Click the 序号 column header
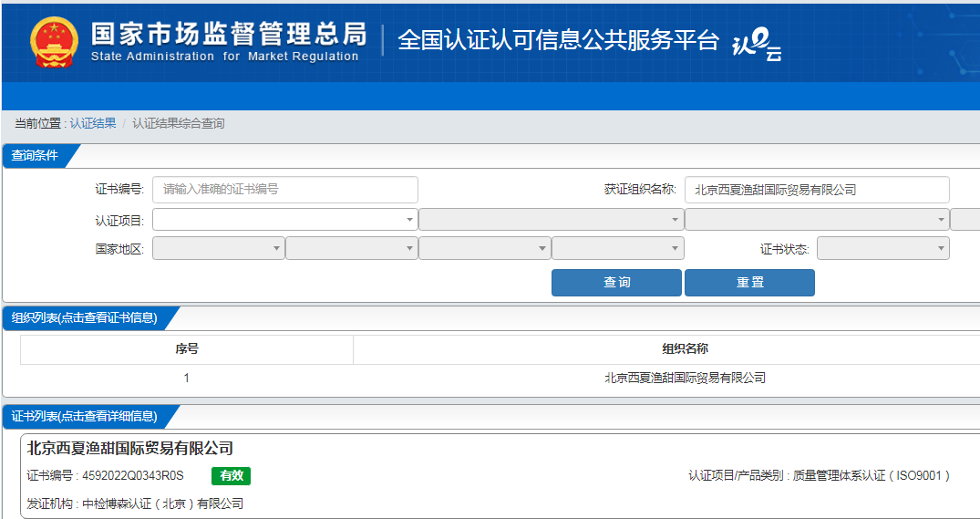The image size is (980, 519). point(187,349)
